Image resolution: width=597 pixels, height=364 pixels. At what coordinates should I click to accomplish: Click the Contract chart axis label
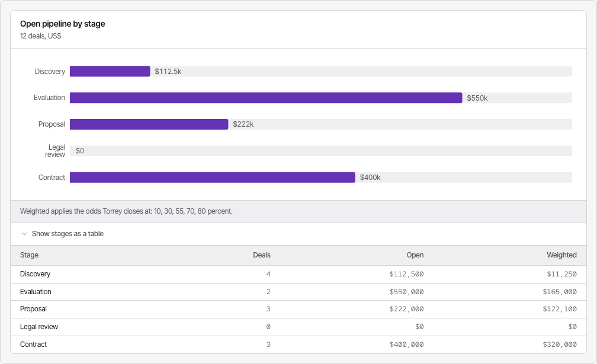[x=52, y=177]
